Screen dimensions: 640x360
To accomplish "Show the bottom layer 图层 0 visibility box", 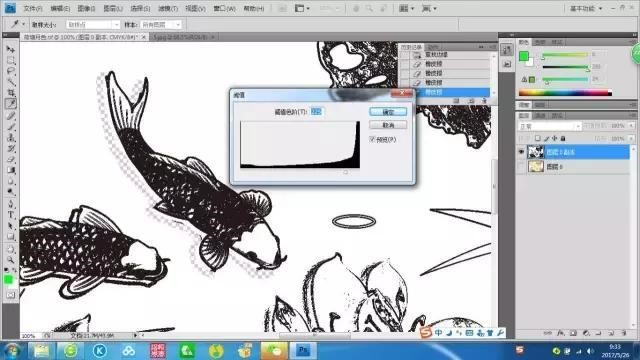I will pos(521,167).
